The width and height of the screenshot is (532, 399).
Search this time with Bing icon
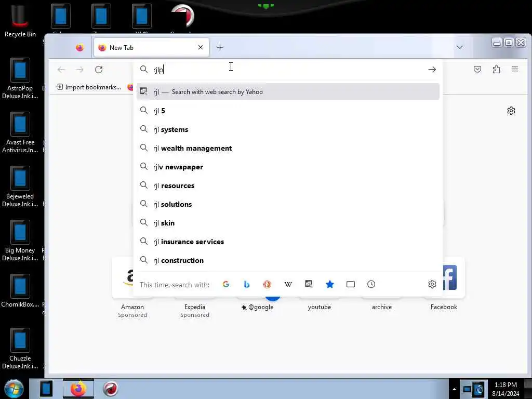(247, 284)
